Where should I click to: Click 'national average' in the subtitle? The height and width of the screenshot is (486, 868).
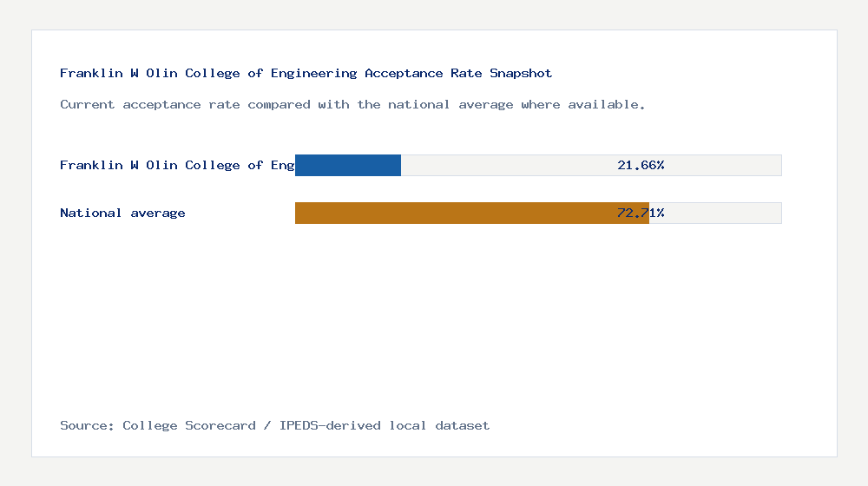point(450,105)
